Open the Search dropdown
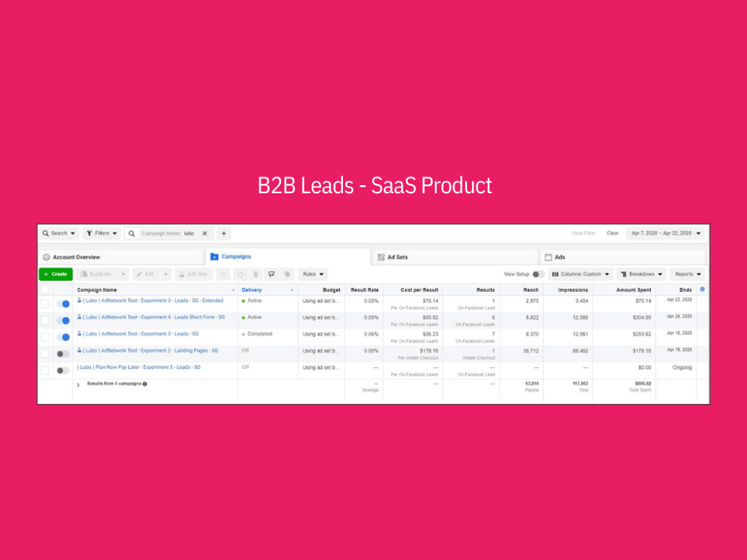The width and height of the screenshot is (747, 560). point(59,233)
